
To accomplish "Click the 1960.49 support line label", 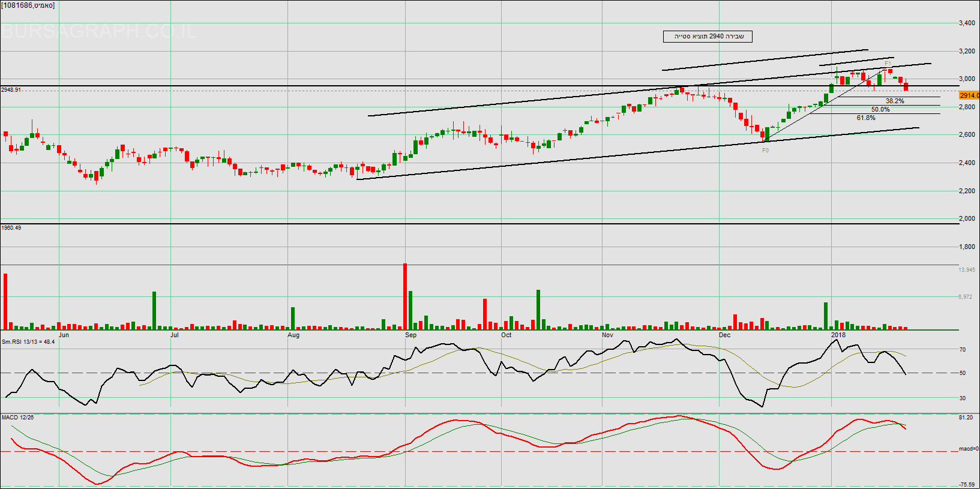I will (11, 228).
